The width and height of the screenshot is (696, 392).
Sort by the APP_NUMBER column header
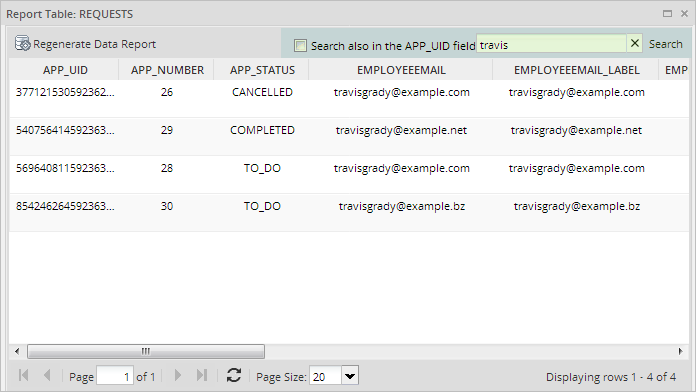(x=166, y=70)
